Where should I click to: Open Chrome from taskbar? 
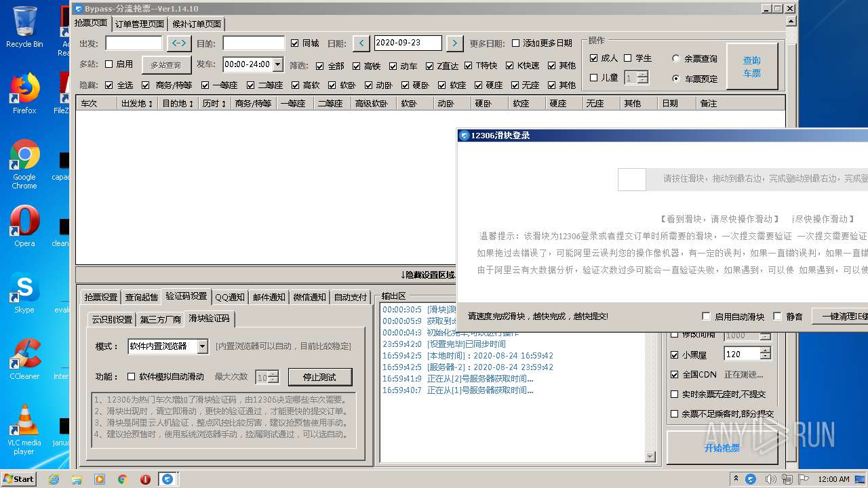click(122, 479)
